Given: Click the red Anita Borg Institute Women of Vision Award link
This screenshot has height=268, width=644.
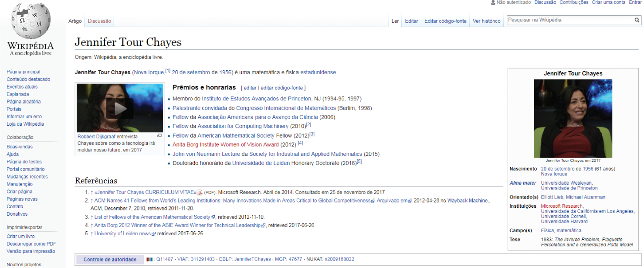Looking at the screenshot, I should (226, 144).
